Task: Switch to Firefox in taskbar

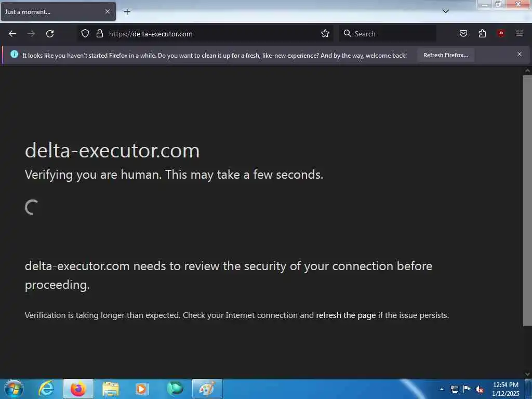Action: click(78, 389)
